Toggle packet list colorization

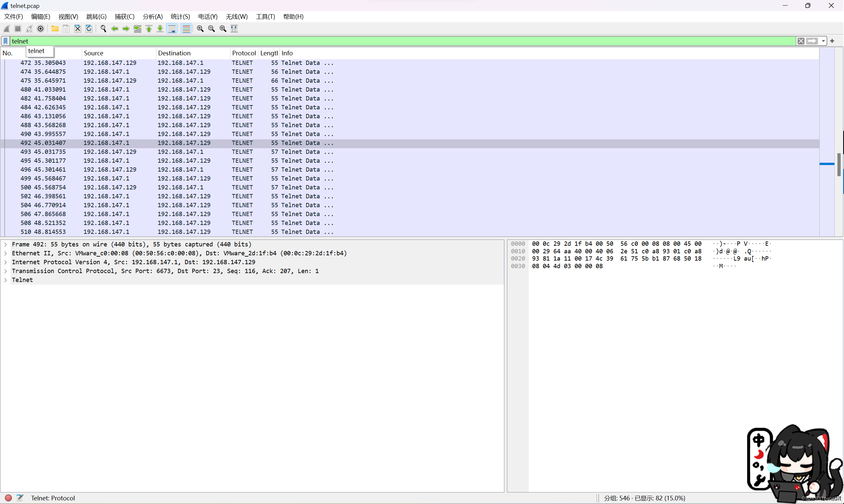(x=186, y=29)
